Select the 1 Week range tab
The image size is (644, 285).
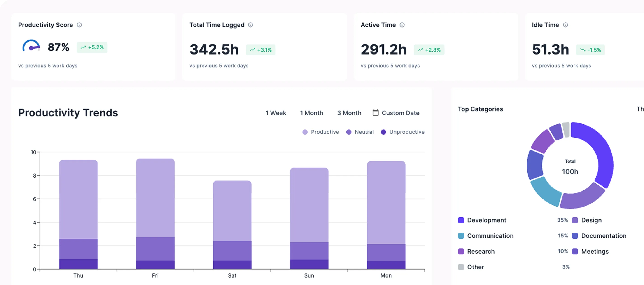tap(276, 113)
